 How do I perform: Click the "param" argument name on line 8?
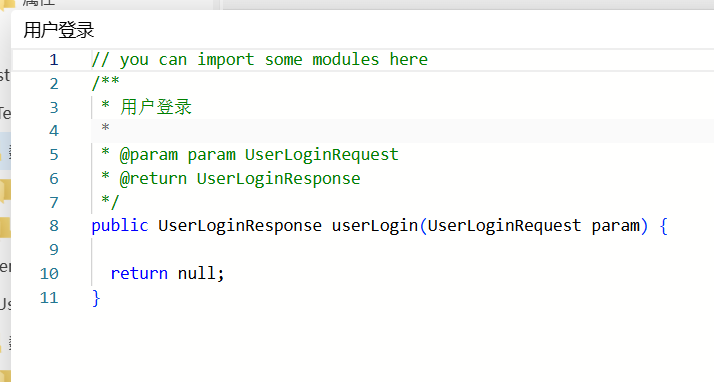pyautogui.click(x=616, y=226)
